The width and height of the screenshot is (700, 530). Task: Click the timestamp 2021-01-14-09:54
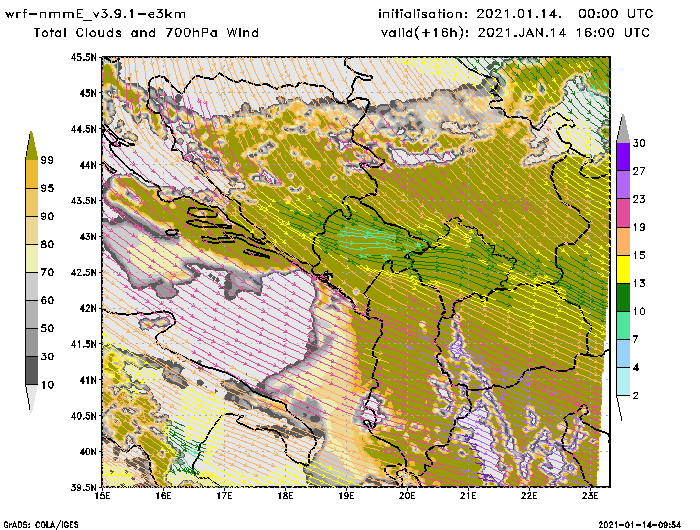(x=639, y=525)
